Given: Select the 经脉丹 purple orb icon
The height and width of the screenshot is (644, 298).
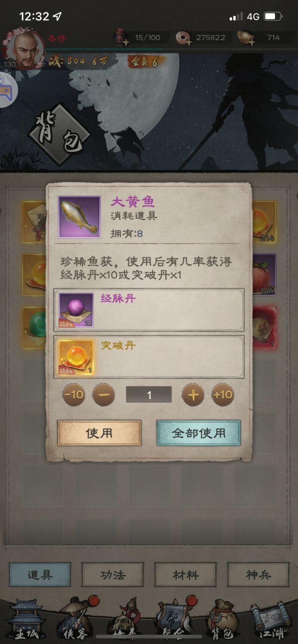Looking at the screenshot, I should pos(76,310).
